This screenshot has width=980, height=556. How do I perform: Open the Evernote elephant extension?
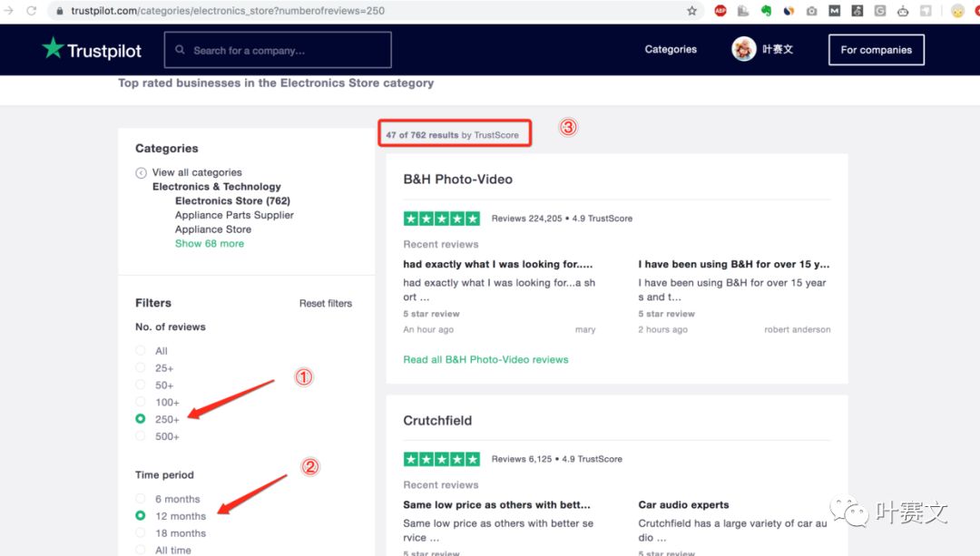tap(766, 11)
